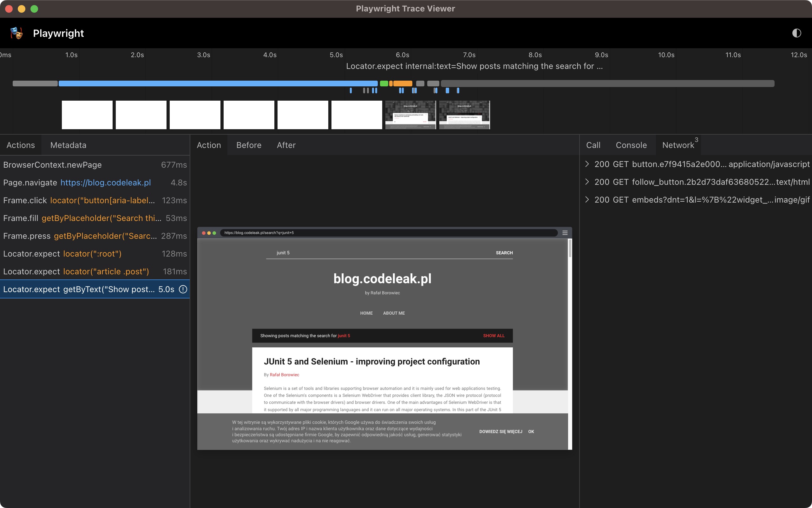Select Locator.expect getByText Show post action
Screen dimensions: 812x508
(95, 289)
